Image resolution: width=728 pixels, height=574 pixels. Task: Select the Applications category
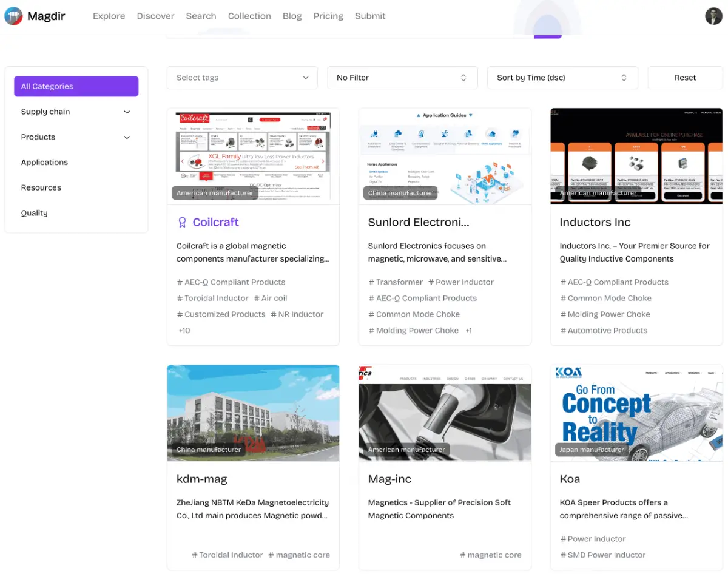[44, 163]
